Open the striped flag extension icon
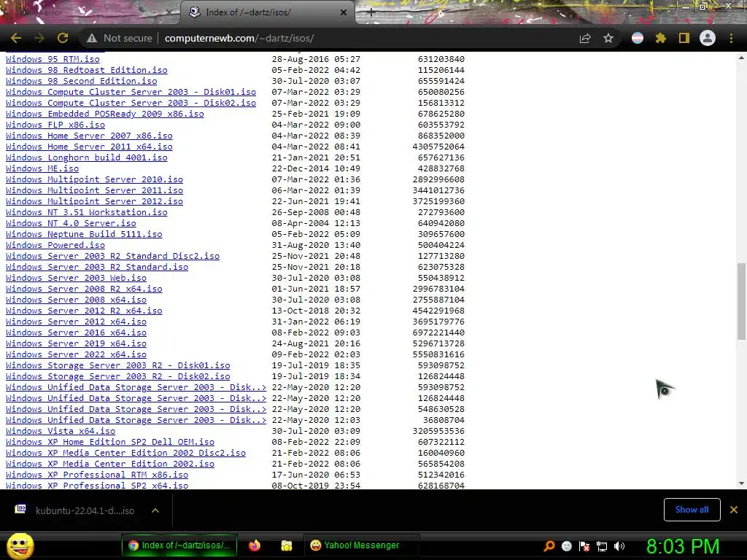 (638, 38)
